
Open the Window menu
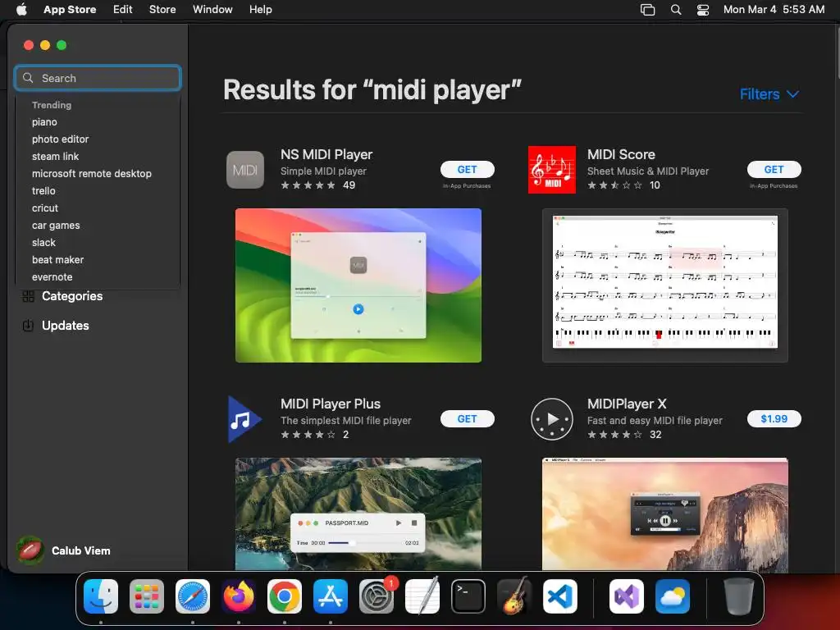(212, 10)
